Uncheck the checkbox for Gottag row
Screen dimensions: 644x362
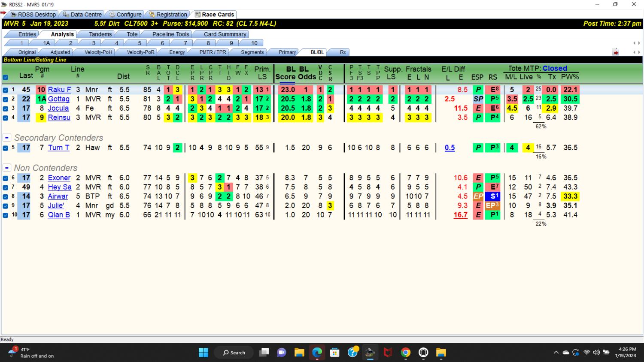(x=5, y=99)
